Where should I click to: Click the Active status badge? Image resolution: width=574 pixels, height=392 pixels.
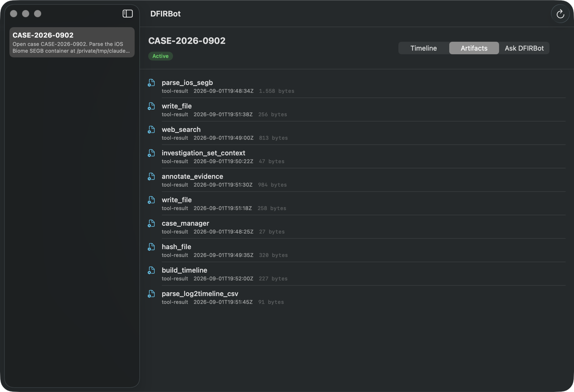pyautogui.click(x=160, y=56)
